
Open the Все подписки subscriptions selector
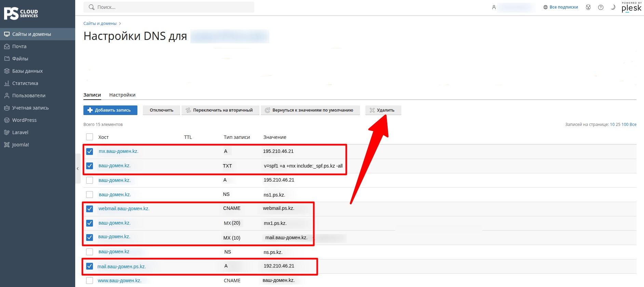561,7
